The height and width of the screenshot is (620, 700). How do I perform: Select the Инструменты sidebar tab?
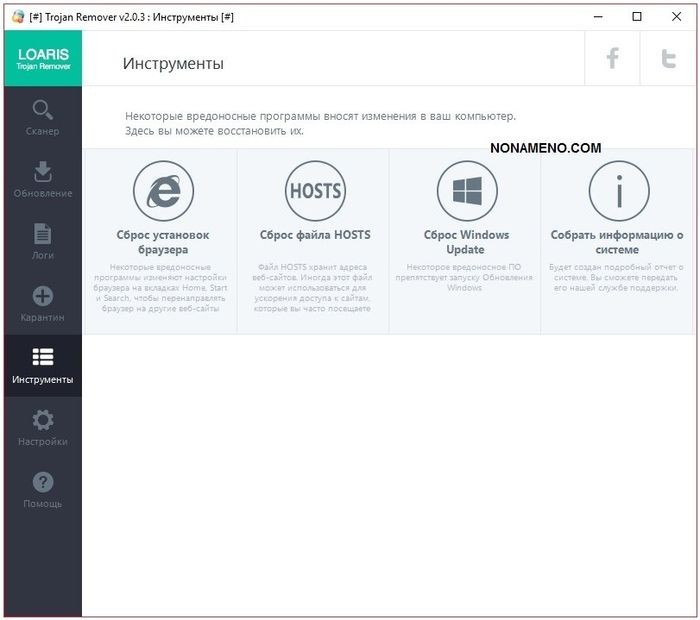[x=42, y=366]
